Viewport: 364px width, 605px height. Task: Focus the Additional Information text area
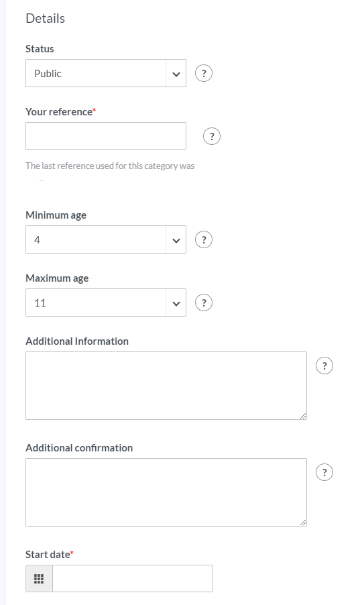coord(166,386)
